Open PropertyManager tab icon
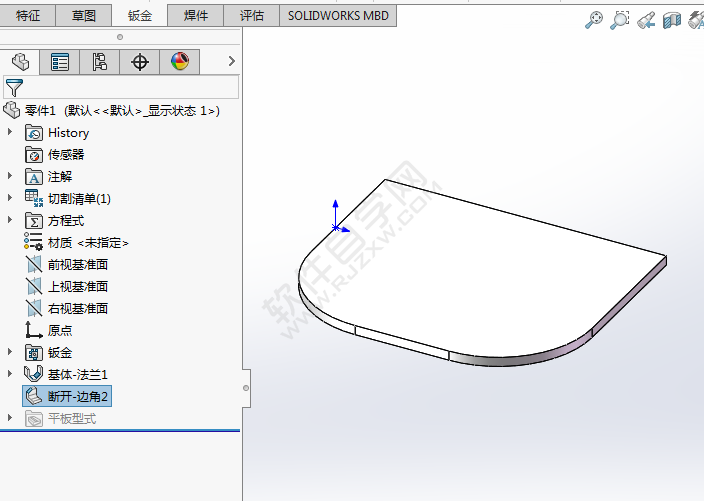The image size is (704, 501). 60,62
